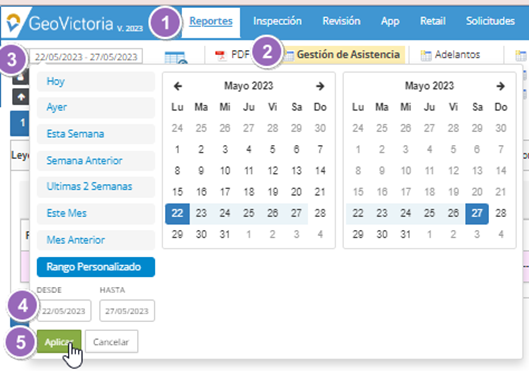Click the table search icon beside date range
This screenshot has height=371, width=529.
(175, 58)
